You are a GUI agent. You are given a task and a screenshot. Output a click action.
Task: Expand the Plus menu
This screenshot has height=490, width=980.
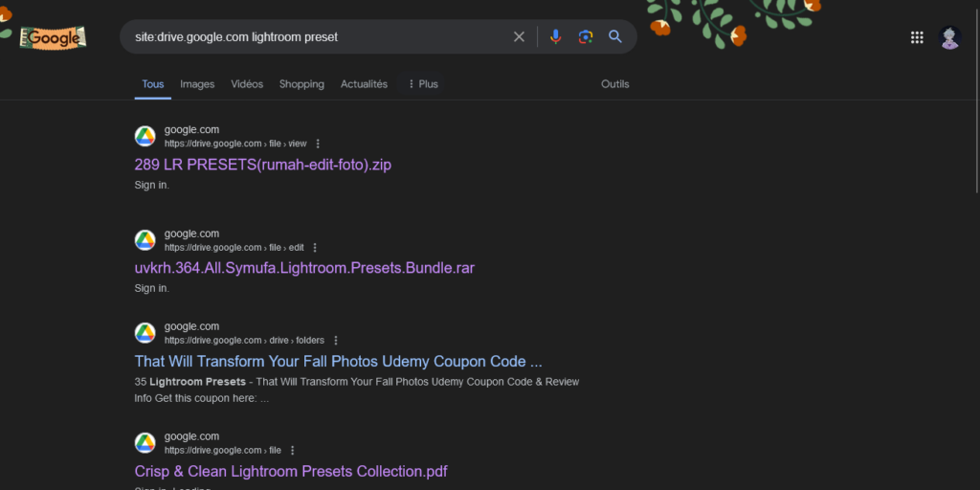[x=422, y=84]
